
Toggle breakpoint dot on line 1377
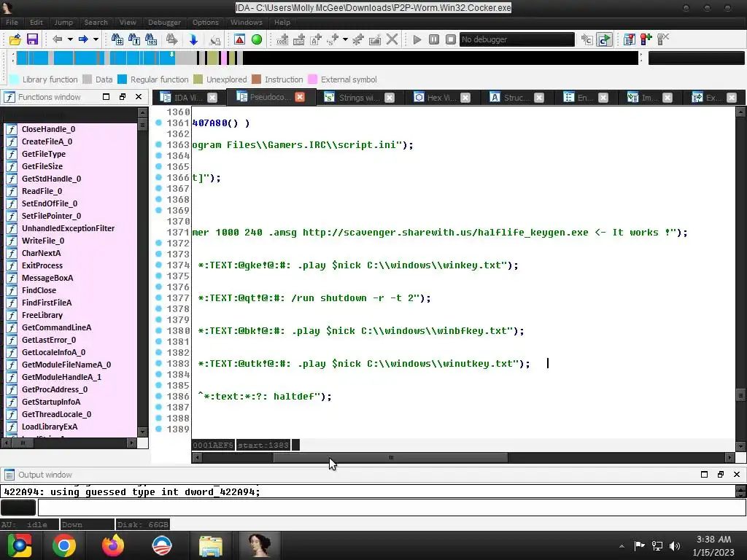click(x=158, y=297)
